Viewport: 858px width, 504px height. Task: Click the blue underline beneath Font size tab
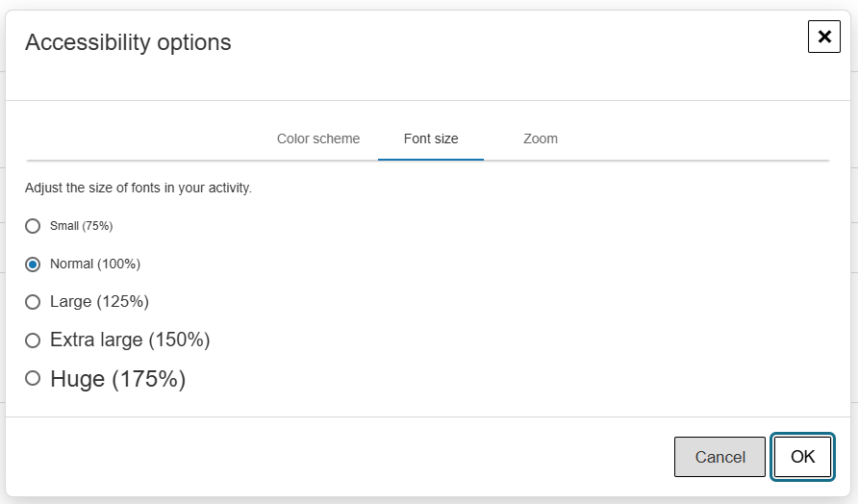click(431, 160)
